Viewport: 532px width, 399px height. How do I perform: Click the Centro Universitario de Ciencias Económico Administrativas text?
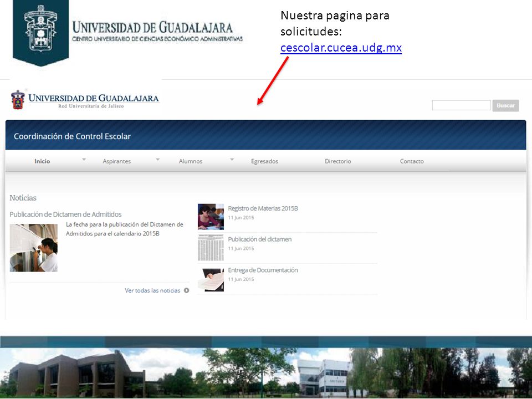pyautogui.click(x=157, y=39)
